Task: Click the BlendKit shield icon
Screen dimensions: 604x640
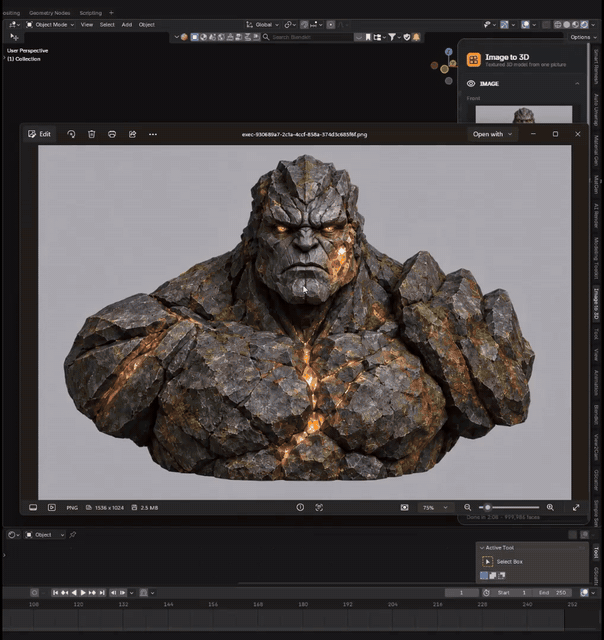Action: click(406, 37)
